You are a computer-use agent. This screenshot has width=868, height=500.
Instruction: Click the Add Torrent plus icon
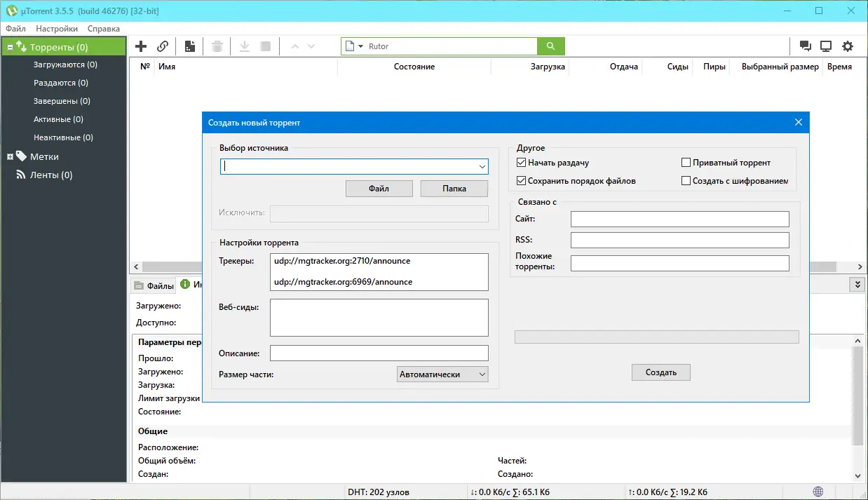click(141, 46)
